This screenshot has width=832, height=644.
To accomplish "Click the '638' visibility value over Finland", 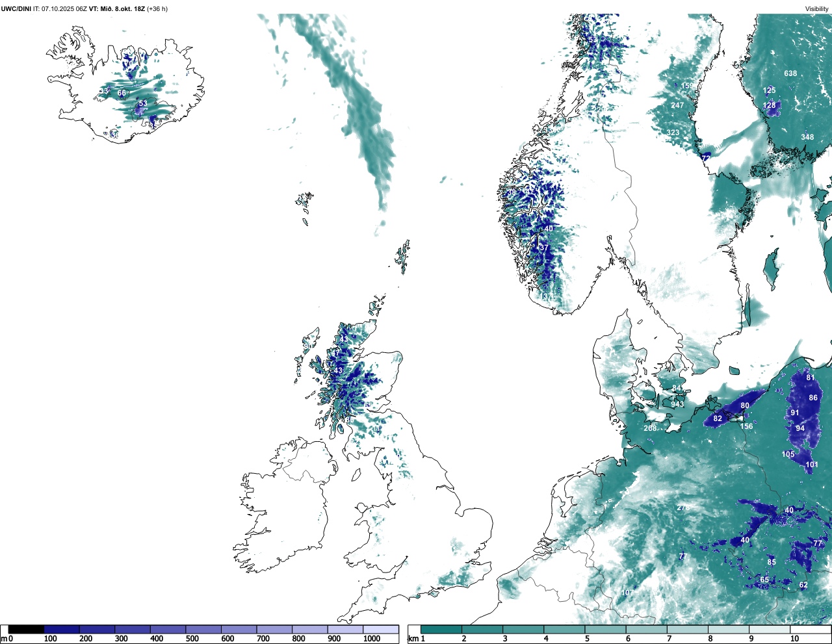I will coord(790,73).
